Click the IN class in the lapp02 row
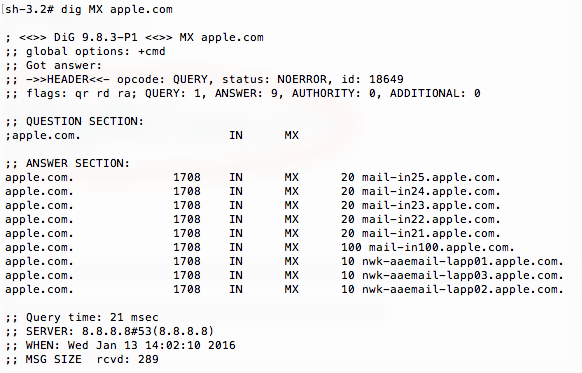582x373 pixels. (236, 289)
